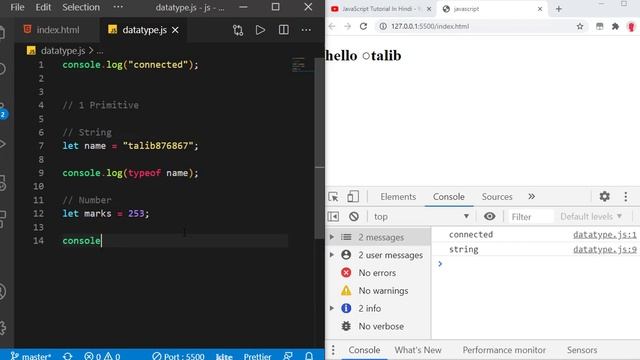Click Port : 5500 live server status
Image resolution: width=640 pixels, height=360 pixels.
pos(178,356)
